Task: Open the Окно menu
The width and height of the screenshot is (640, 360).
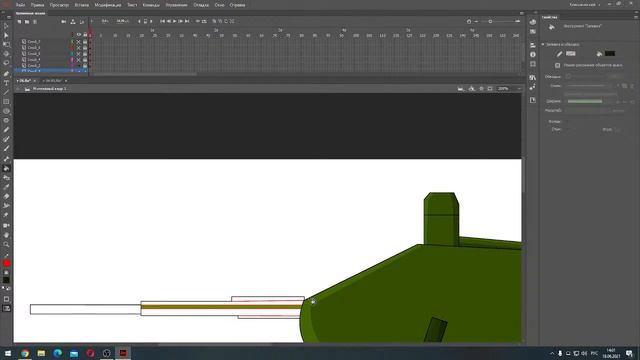Action: (220, 5)
